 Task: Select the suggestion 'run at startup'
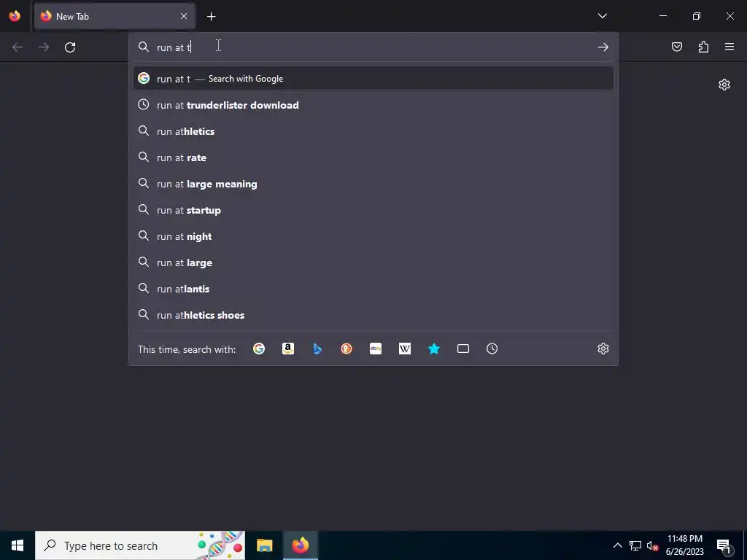point(373,209)
